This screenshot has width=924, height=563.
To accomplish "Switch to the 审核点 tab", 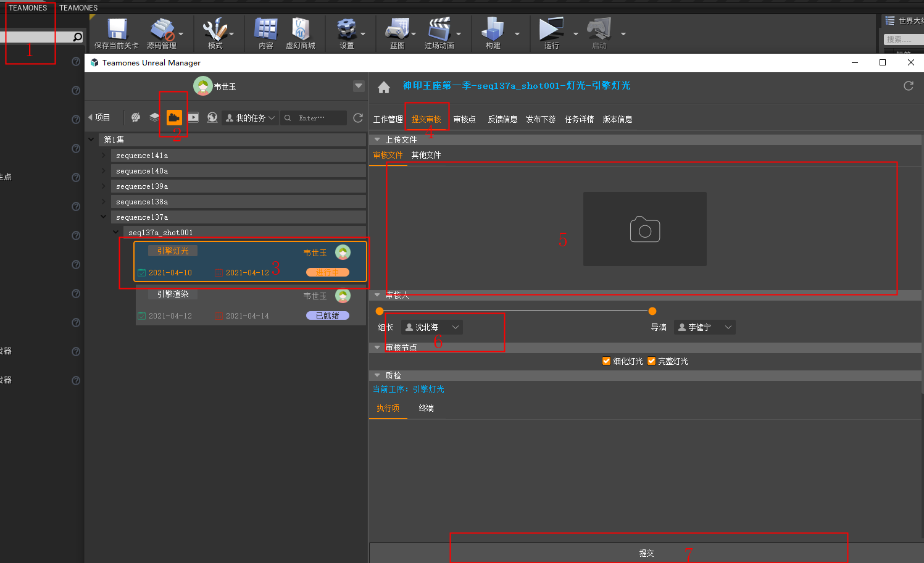I will click(464, 119).
